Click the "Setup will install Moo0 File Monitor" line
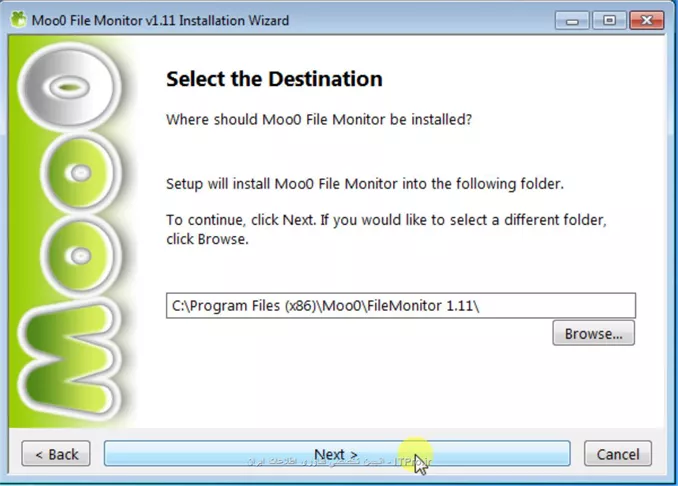 click(365, 184)
